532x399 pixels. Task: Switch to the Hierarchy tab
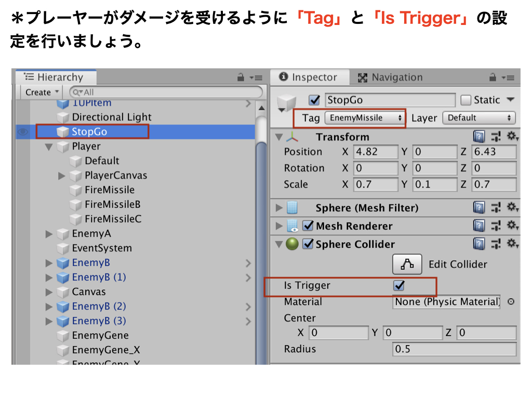[56, 77]
